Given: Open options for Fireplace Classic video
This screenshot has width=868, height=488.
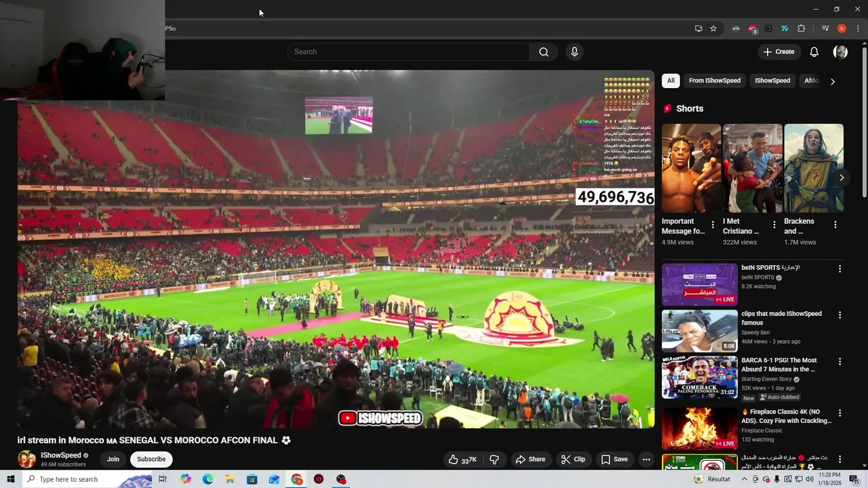Looking at the screenshot, I should pyautogui.click(x=840, y=413).
